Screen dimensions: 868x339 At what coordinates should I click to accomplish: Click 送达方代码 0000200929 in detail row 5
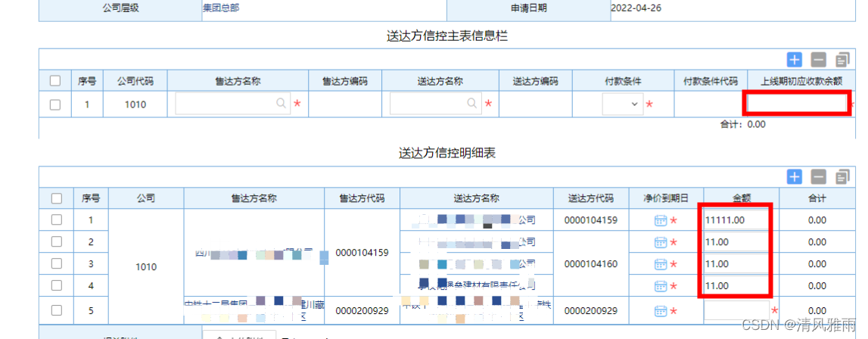click(x=591, y=310)
